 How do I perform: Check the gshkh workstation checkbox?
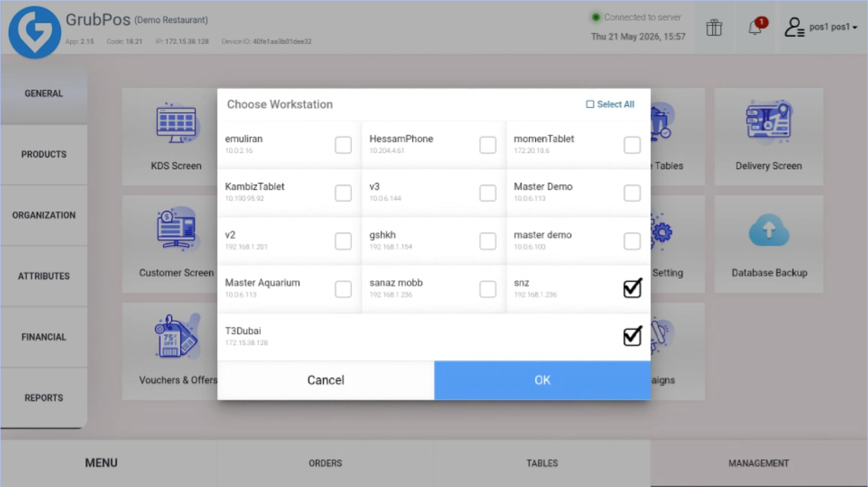487,241
